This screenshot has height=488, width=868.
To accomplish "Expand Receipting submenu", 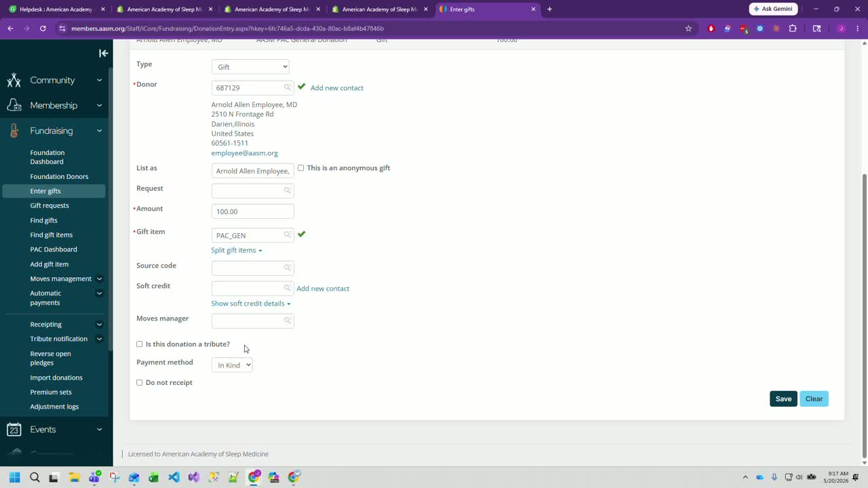I will pos(99,325).
